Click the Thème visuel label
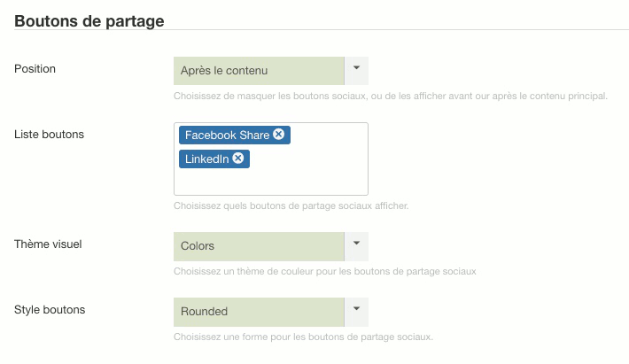 click(49, 244)
